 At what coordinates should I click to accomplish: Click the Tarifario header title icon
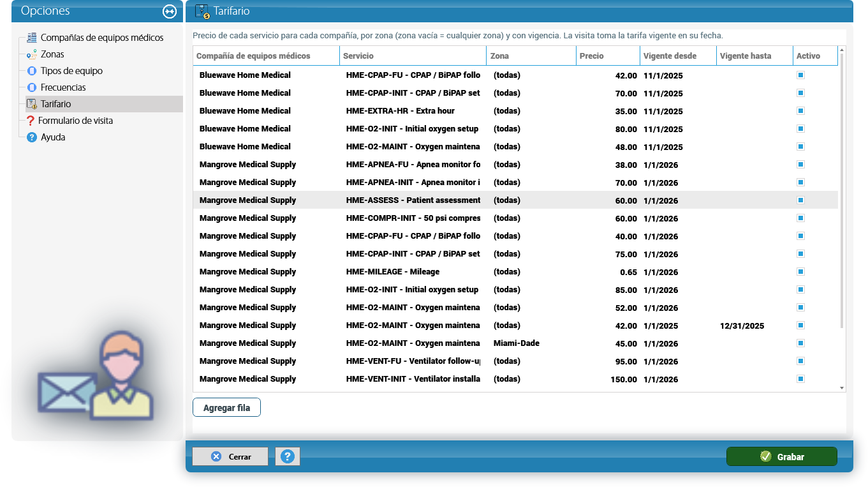(x=202, y=11)
